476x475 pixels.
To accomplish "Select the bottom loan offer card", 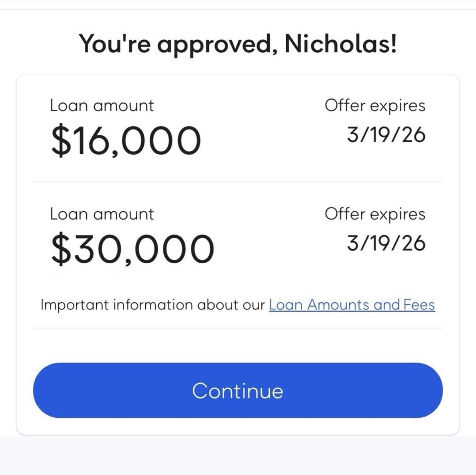I will pos(238,233).
